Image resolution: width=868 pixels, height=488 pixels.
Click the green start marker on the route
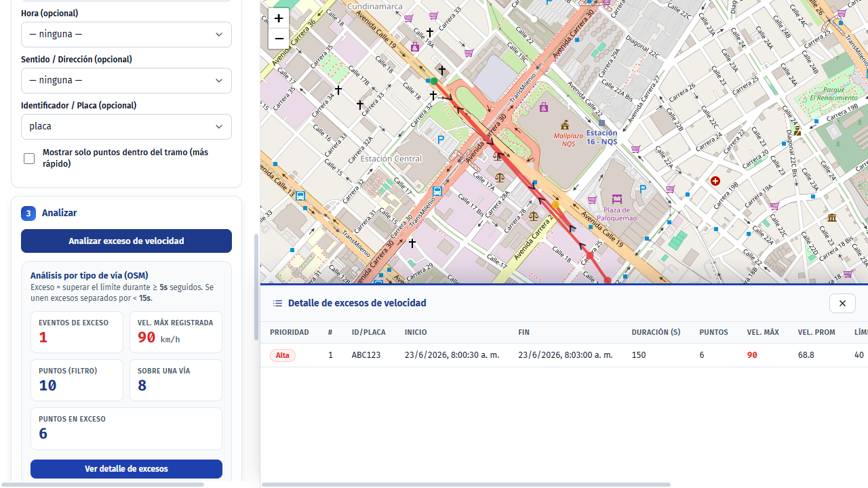point(434,81)
